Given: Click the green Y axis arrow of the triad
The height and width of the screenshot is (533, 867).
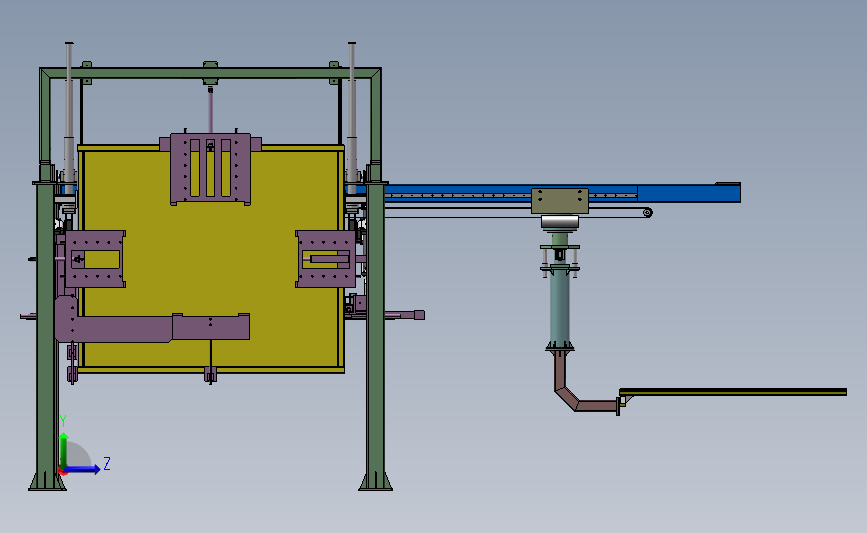Looking at the screenshot, I should 64,451.
